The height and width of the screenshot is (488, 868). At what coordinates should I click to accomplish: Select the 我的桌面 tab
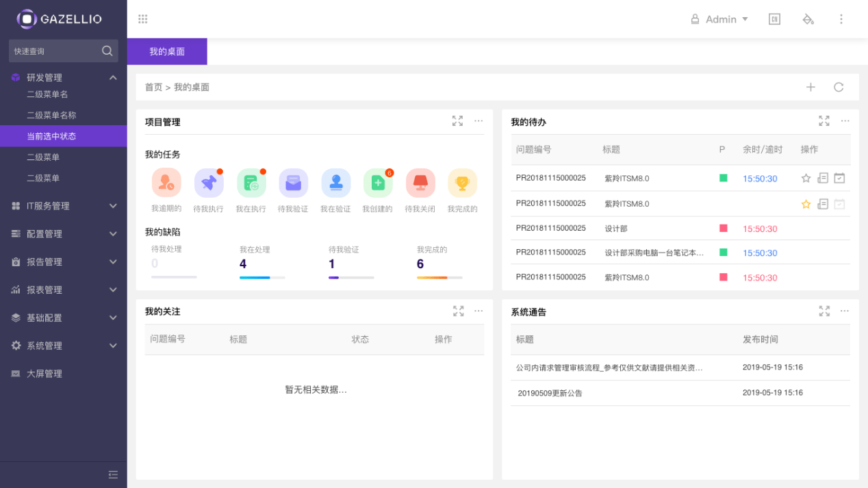click(167, 51)
